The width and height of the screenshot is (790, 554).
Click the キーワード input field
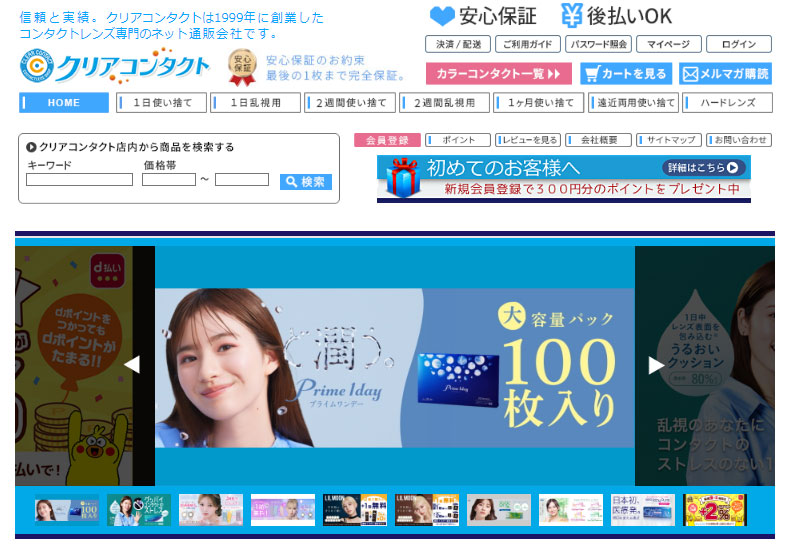pyautogui.click(x=80, y=180)
